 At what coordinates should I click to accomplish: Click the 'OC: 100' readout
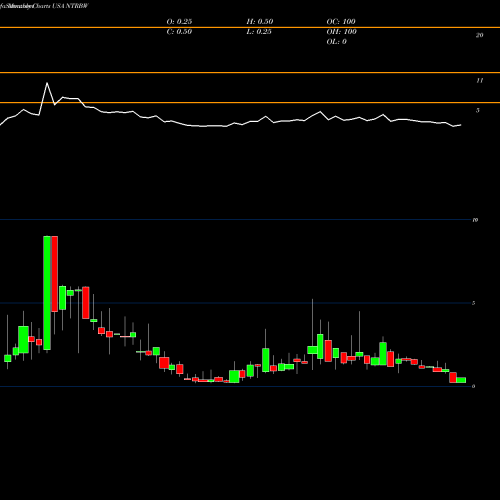point(341,21)
